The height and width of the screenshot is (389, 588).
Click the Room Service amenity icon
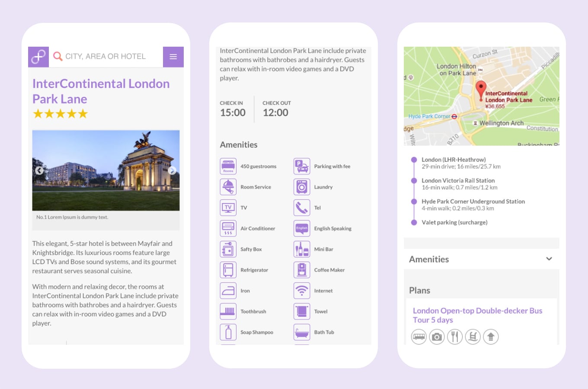click(x=228, y=187)
